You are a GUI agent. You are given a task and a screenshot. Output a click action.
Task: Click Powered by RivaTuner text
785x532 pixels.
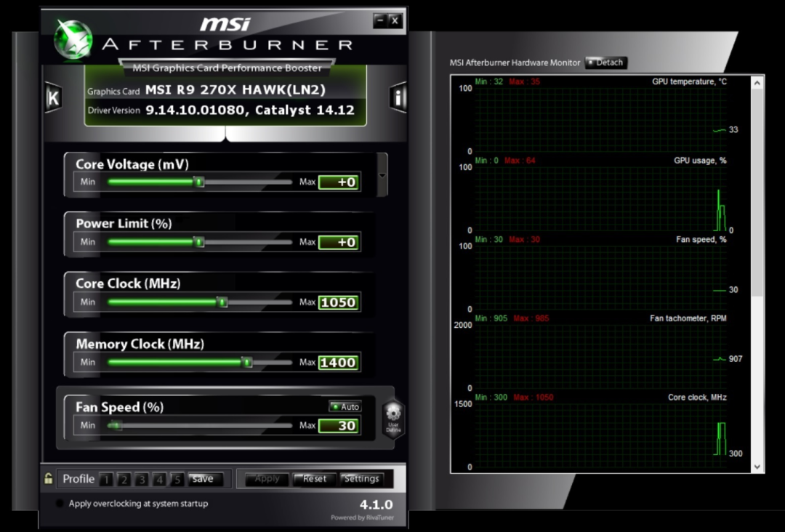(362, 517)
